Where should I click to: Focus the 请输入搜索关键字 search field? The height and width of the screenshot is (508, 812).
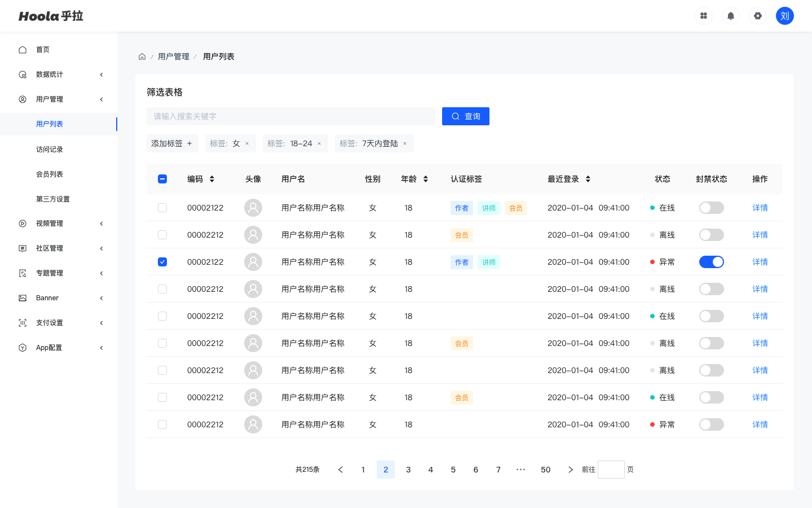tap(291, 116)
